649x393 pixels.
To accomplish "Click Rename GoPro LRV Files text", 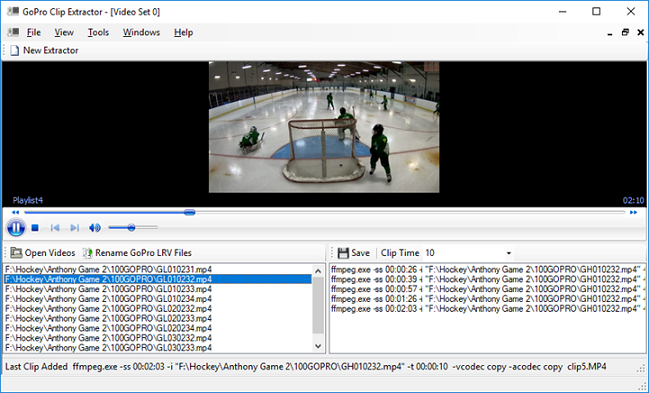I will pos(143,253).
